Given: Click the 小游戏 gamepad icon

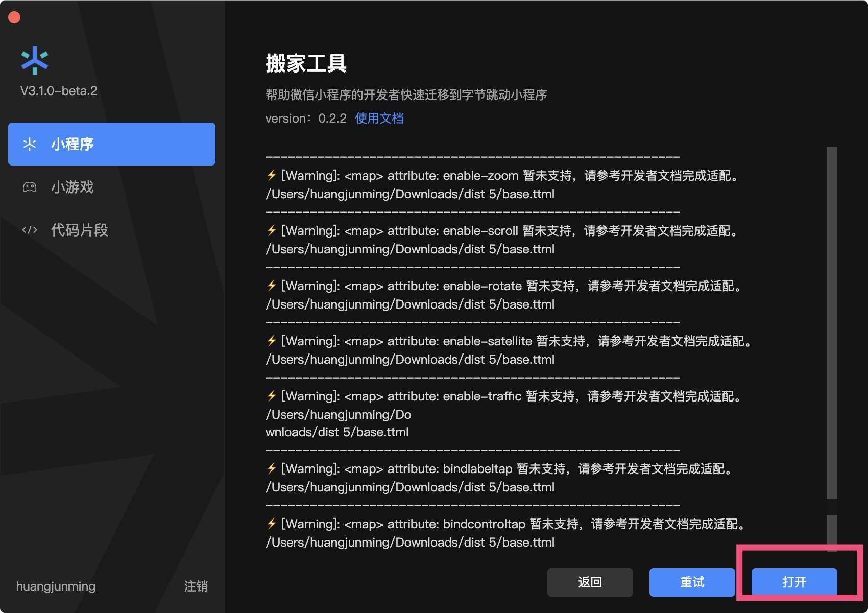Looking at the screenshot, I should [30, 187].
